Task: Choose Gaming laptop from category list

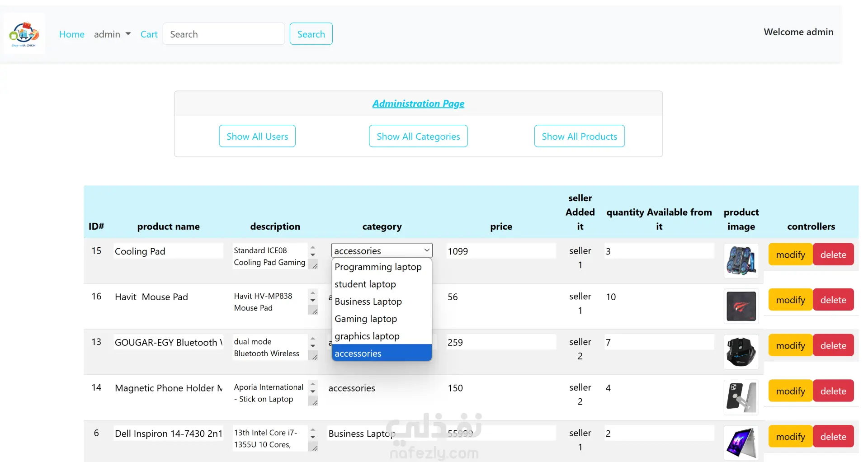Action: [382, 319]
